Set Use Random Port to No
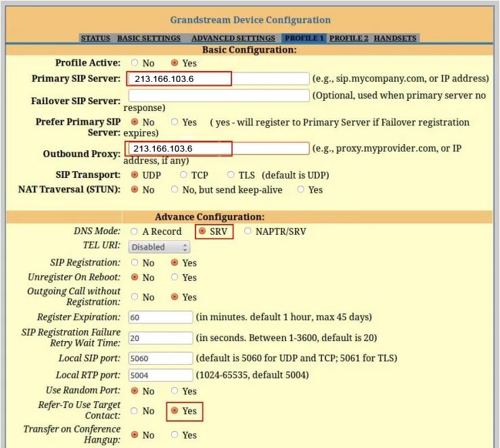Image resolution: width=500 pixels, height=448 pixels. click(x=135, y=390)
